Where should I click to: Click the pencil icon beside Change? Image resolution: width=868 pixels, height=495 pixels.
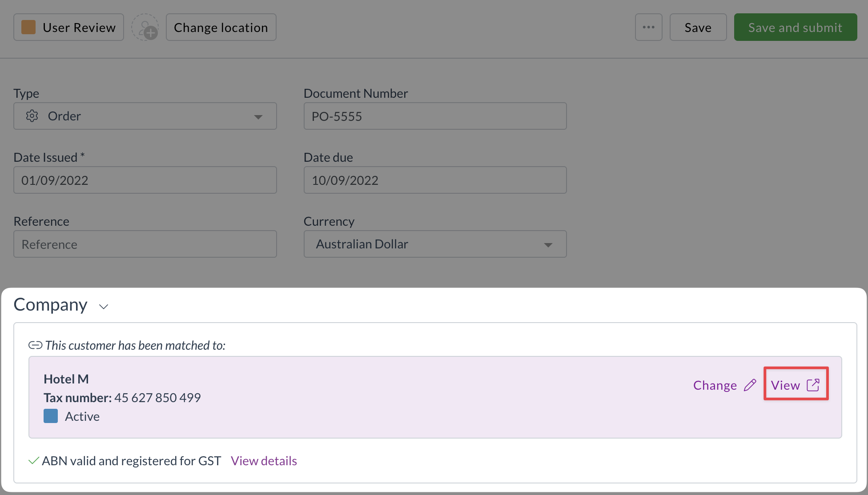pyautogui.click(x=750, y=385)
